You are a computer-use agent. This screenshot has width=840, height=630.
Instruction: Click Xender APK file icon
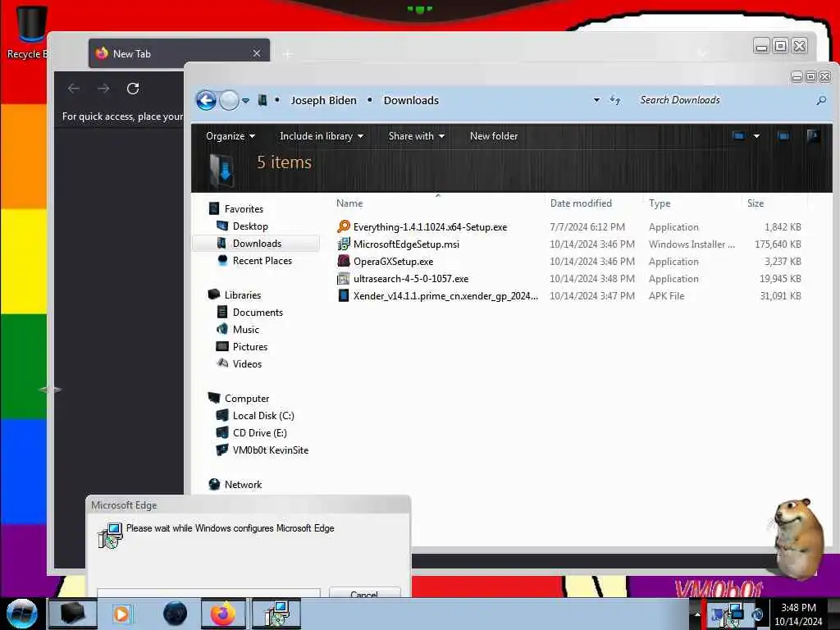point(344,295)
